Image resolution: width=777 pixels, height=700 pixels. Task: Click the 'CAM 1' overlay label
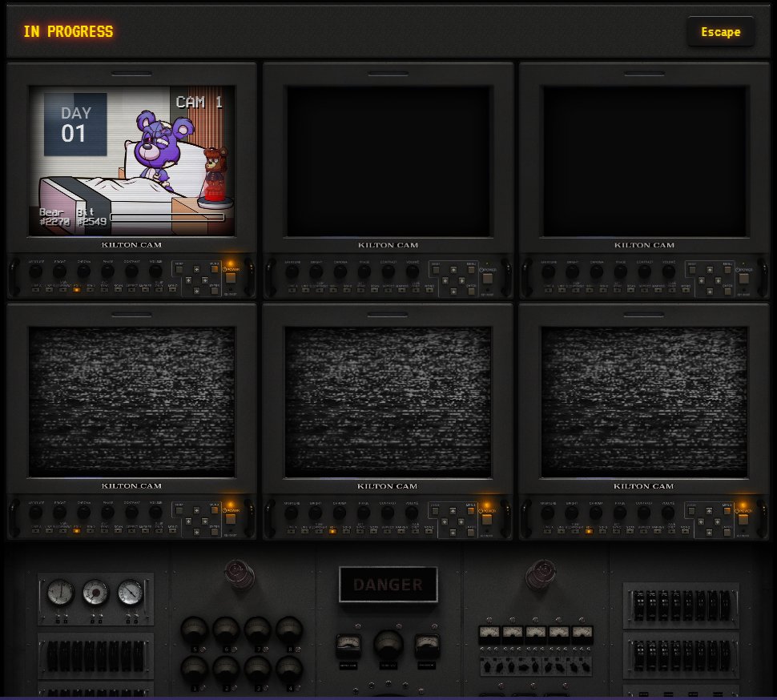click(x=199, y=102)
